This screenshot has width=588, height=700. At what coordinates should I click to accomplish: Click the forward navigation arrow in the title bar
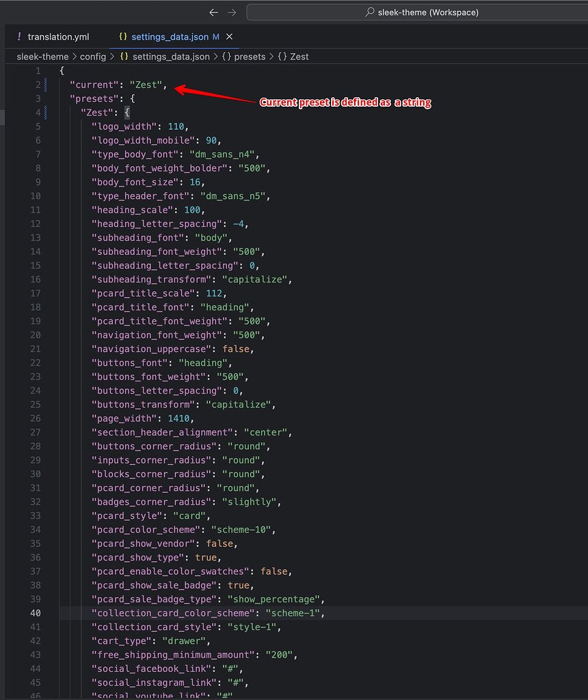(x=232, y=12)
